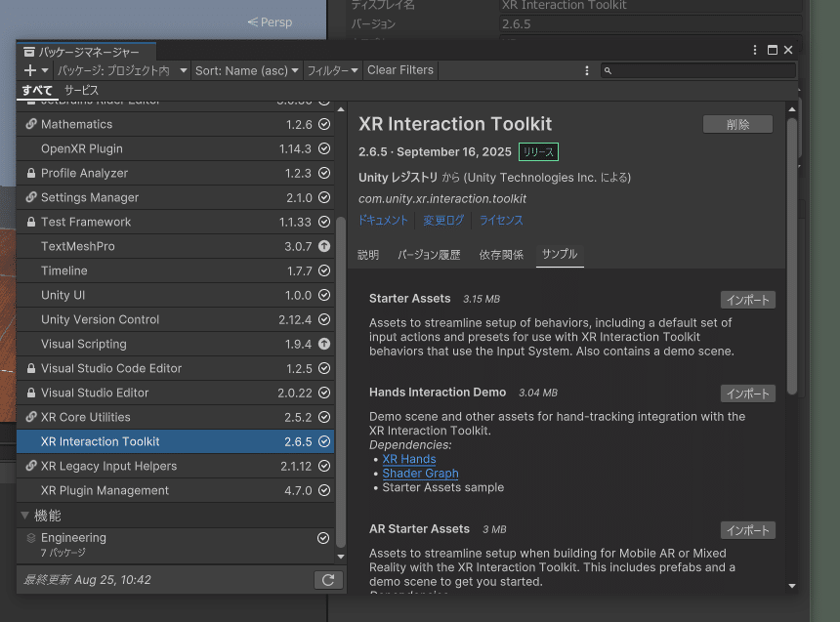Click the 削除 remove package button

tap(737, 124)
